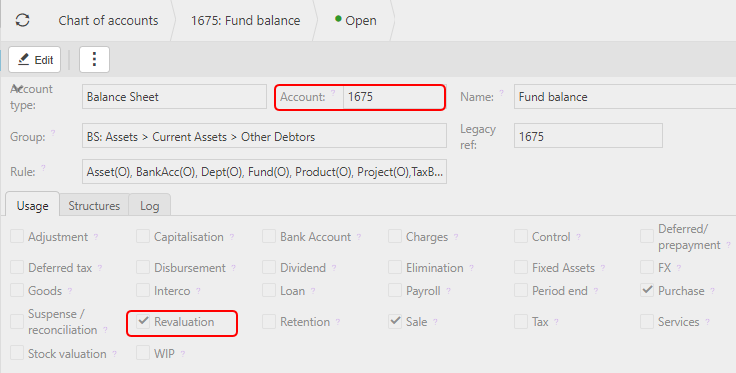Click the help question mark beside Account label
The width and height of the screenshot is (736, 373).
[x=333, y=92]
